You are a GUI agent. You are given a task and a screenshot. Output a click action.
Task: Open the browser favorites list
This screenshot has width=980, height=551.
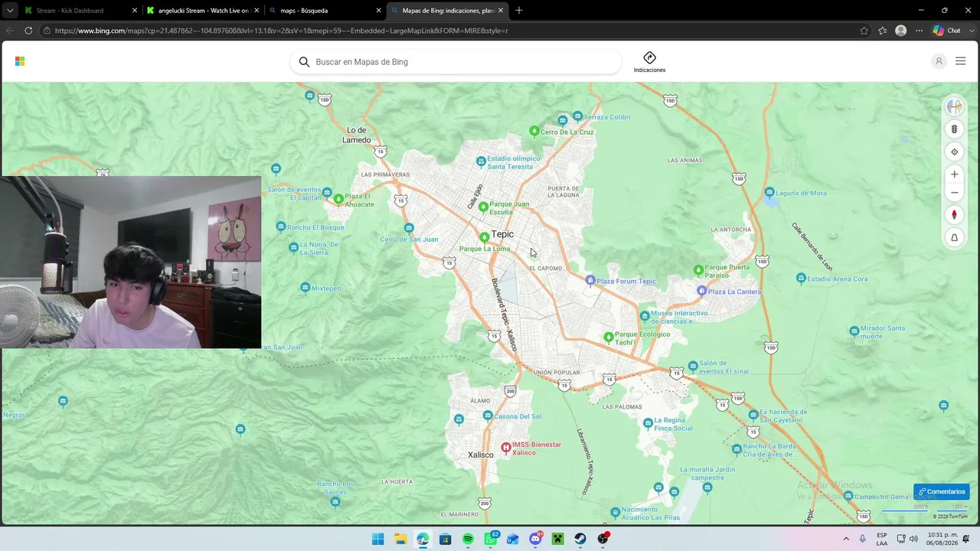pos(883,31)
